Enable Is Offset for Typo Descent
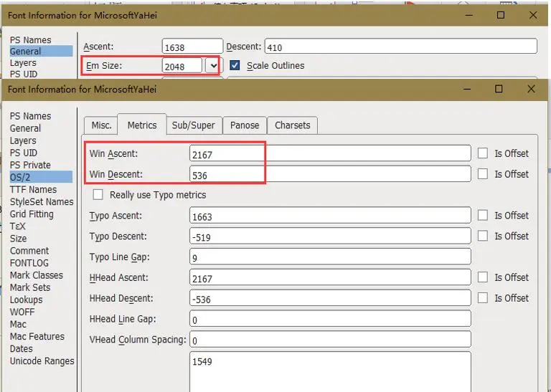 pos(483,236)
